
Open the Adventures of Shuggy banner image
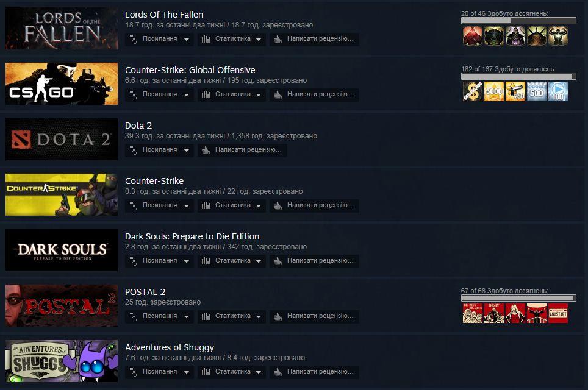tap(62, 361)
